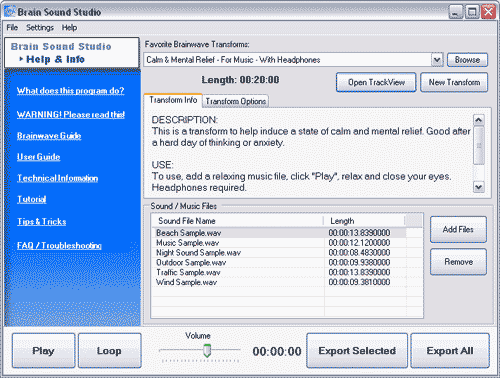Open the Settings menu
Screen dimensions: 500x378
pos(40,28)
